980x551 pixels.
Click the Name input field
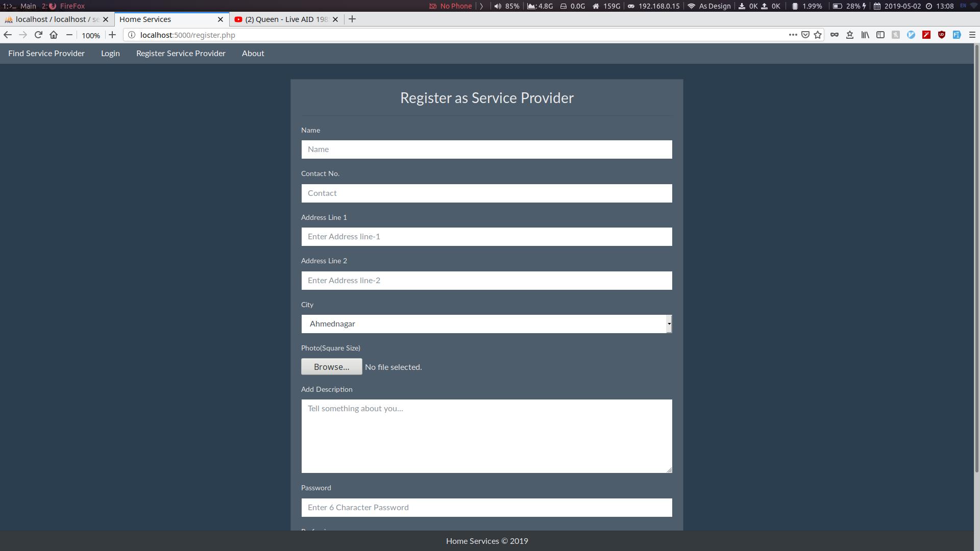486,148
